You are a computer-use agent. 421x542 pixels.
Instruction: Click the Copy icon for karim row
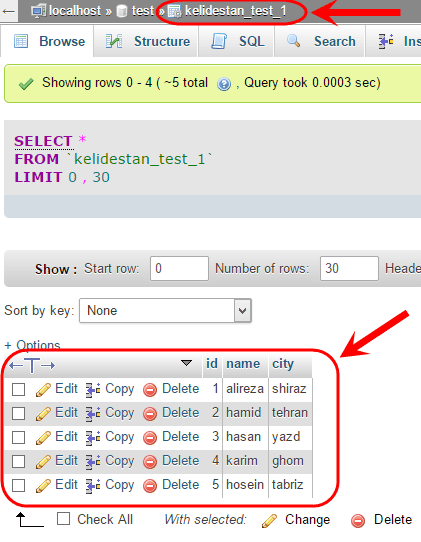tap(93, 462)
